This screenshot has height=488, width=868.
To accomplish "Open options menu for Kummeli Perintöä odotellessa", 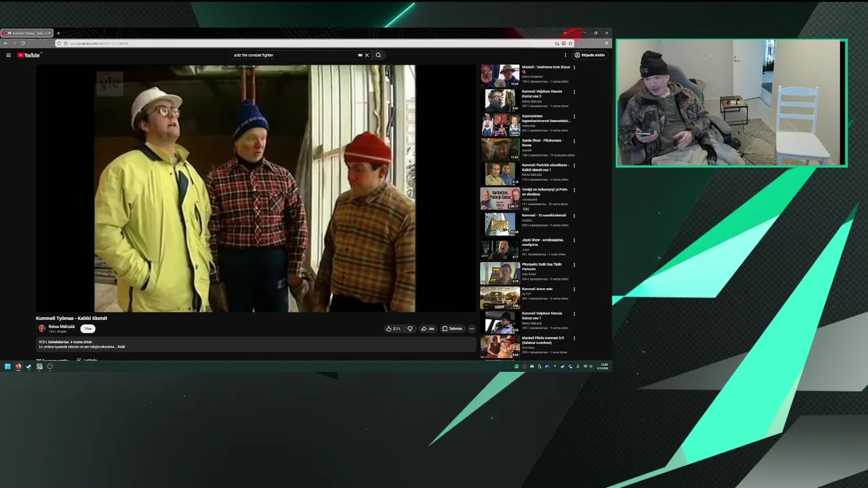I will 574,165.
